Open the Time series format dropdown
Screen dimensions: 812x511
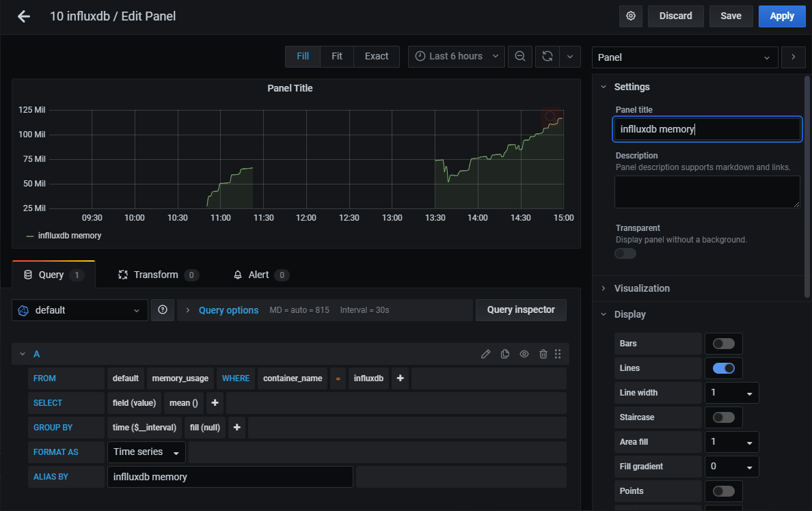(x=146, y=452)
